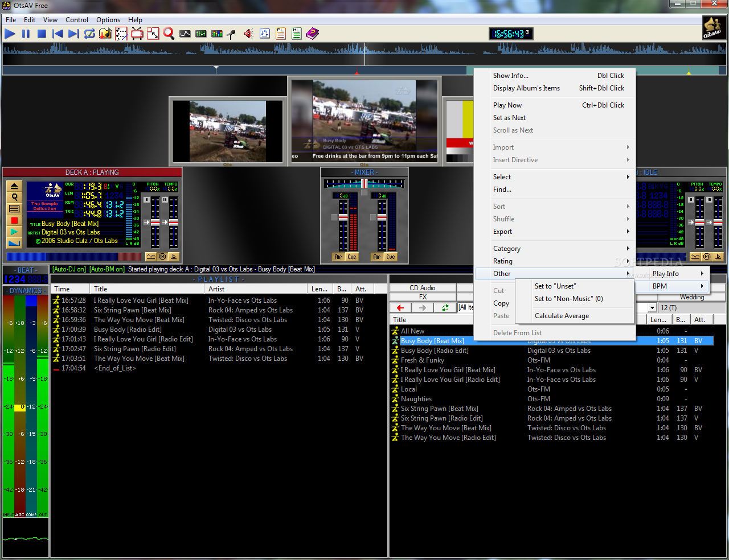
Task: Open the Control menu
Action: pos(77,19)
